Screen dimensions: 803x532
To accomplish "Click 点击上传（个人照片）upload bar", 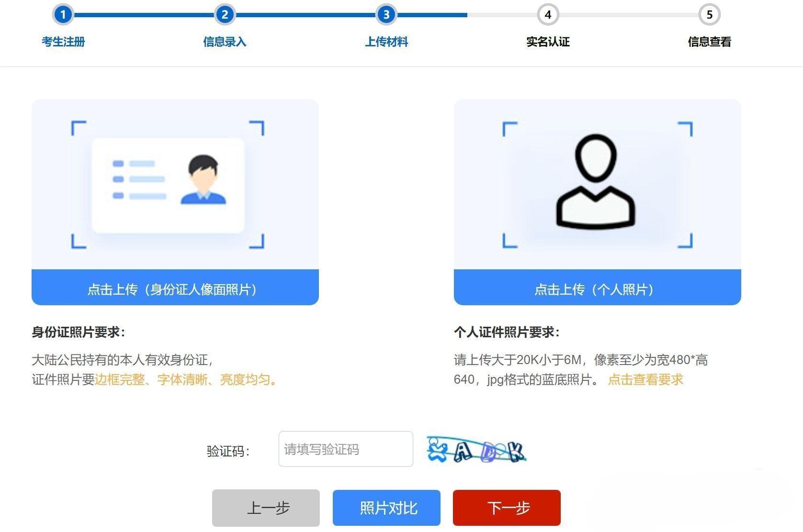I will coord(597,289).
